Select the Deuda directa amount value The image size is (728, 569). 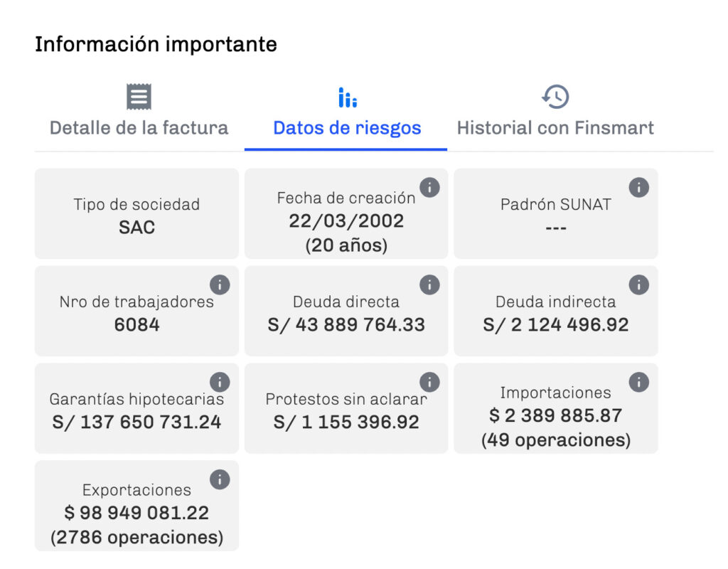346,324
